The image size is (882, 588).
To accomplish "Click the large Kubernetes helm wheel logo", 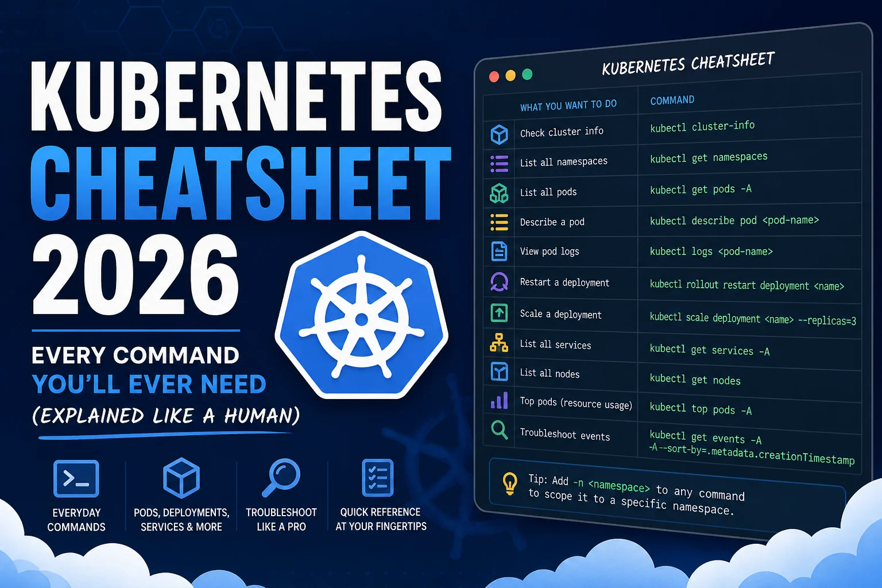I will click(362, 316).
